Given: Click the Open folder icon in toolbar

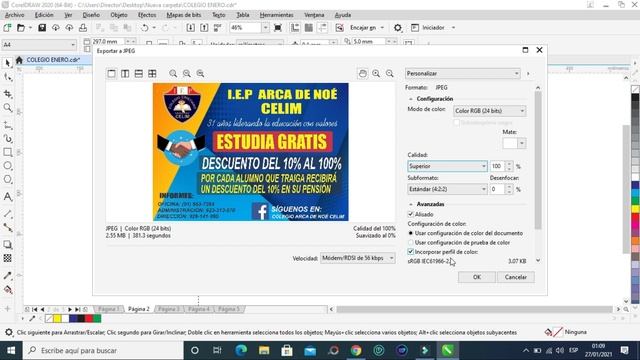Looking at the screenshot, I should tap(21, 28).
